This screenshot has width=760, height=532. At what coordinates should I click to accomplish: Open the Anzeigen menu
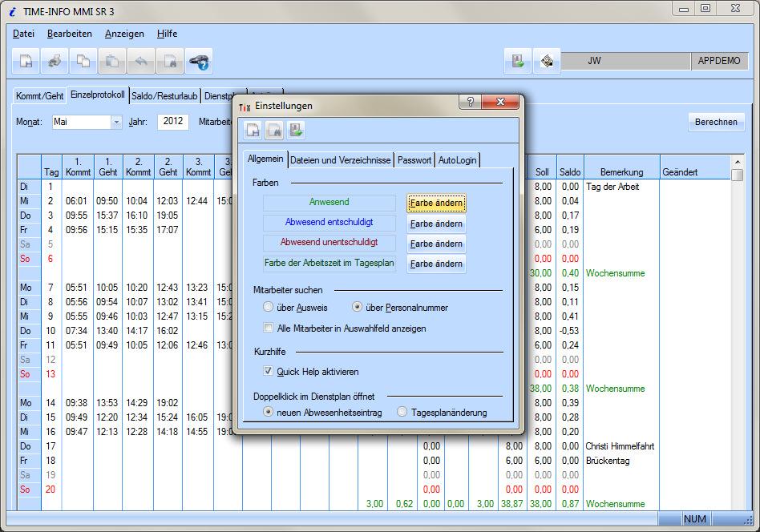coord(124,34)
